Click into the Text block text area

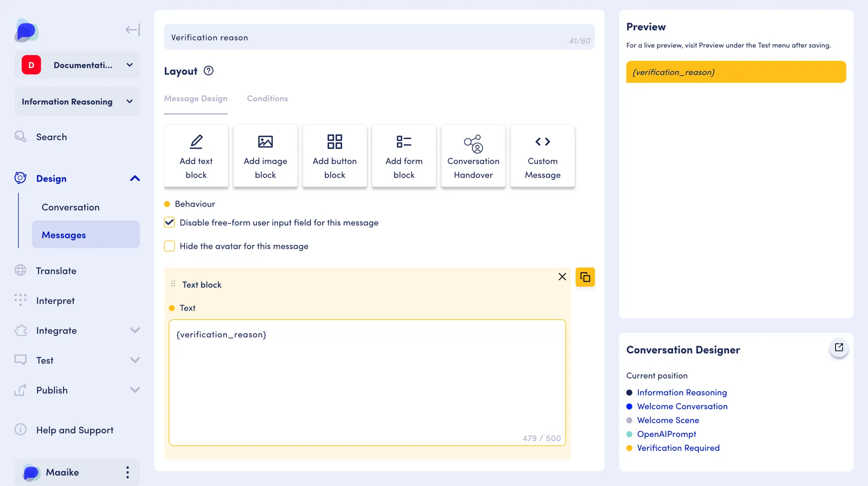tap(367, 383)
